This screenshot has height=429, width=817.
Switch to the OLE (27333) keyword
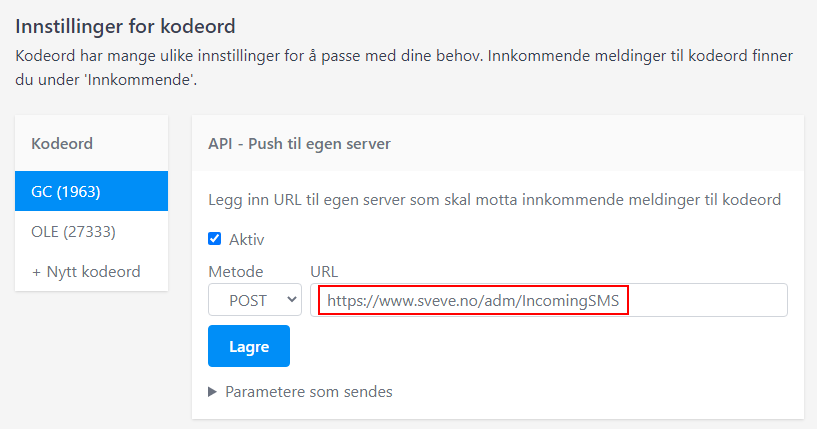coord(73,232)
